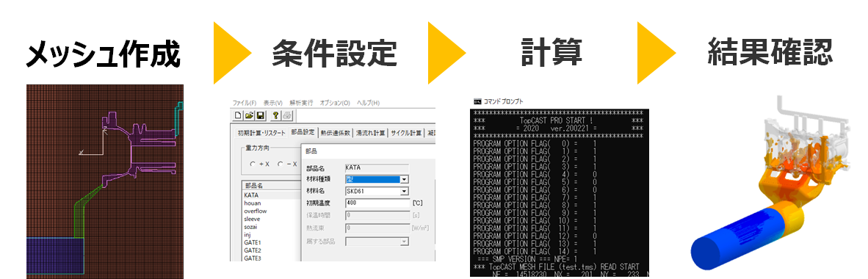The height and width of the screenshot is (279, 868).
Task: Open the ファイル(F) menu
Action: [244, 103]
